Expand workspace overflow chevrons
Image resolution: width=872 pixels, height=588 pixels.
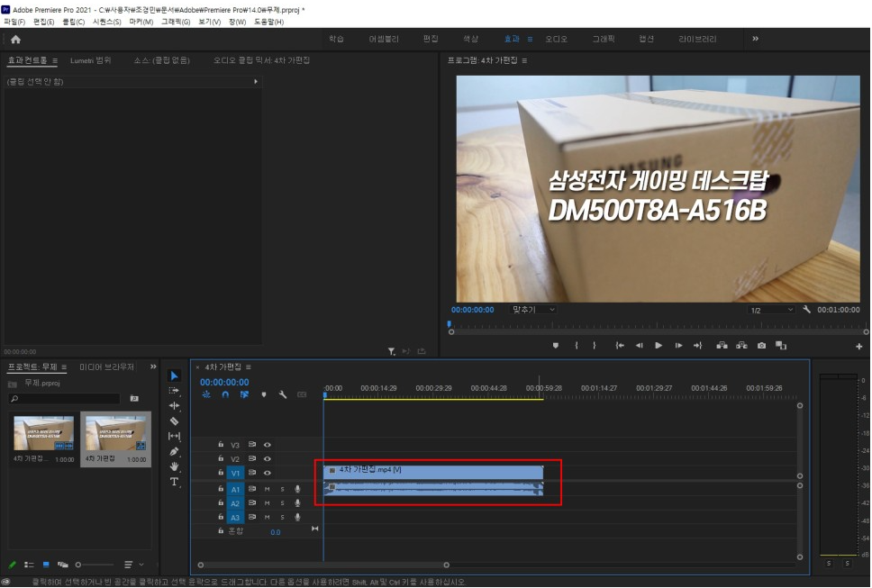tap(755, 39)
